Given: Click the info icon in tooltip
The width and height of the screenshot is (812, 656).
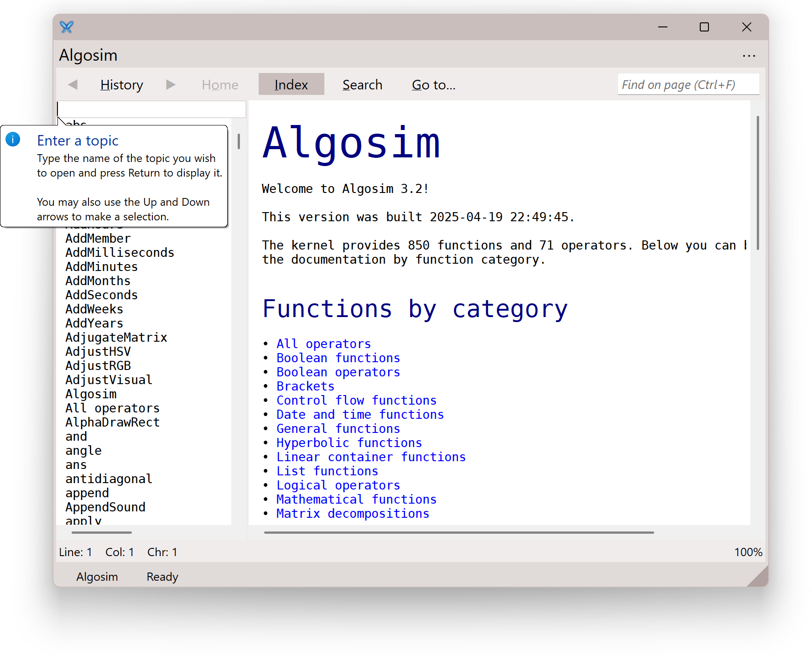Looking at the screenshot, I should [13, 139].
